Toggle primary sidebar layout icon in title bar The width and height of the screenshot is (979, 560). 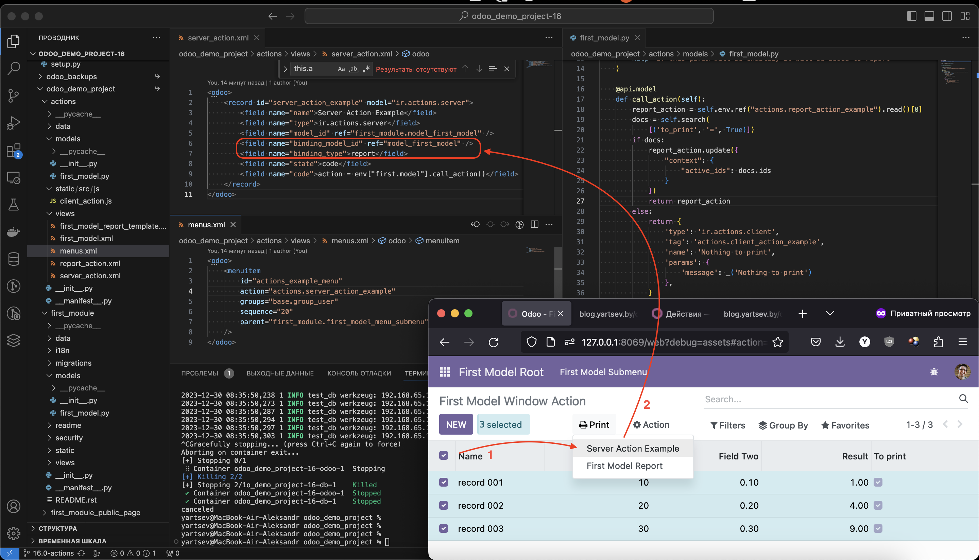(x=911, y=16)
